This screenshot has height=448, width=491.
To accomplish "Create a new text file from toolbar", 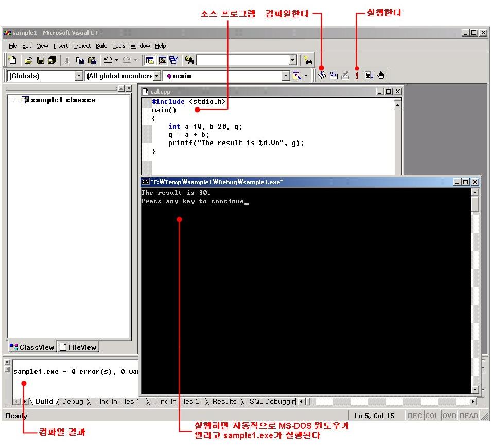I will [12, 60].
